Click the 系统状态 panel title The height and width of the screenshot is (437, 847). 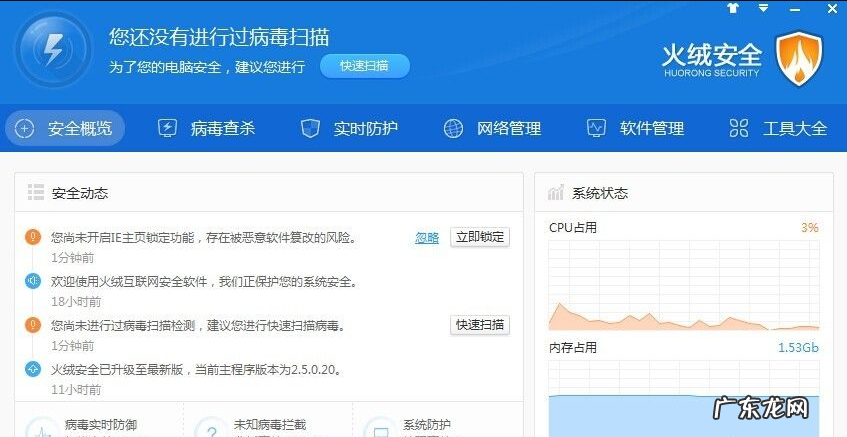[600, 193]
